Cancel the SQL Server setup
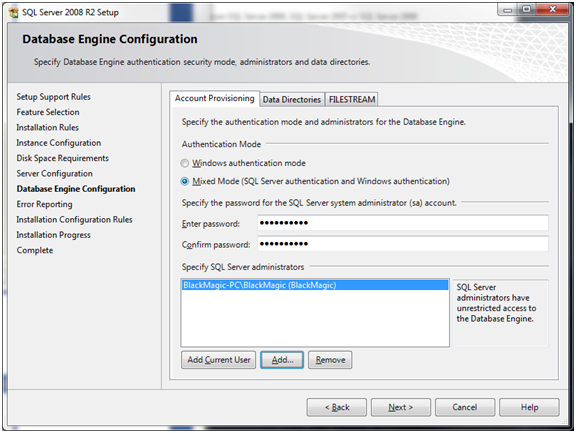This screenshot has height=433, width=576. coord(465,407)
